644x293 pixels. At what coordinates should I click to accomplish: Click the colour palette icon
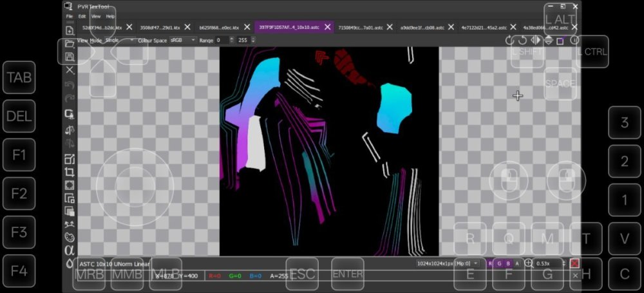(70, 238)
